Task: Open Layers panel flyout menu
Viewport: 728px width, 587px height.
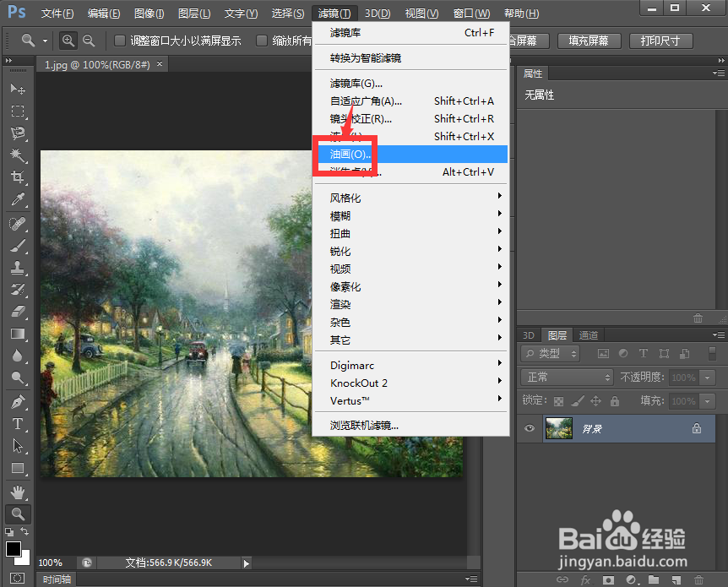Action: 719,334
